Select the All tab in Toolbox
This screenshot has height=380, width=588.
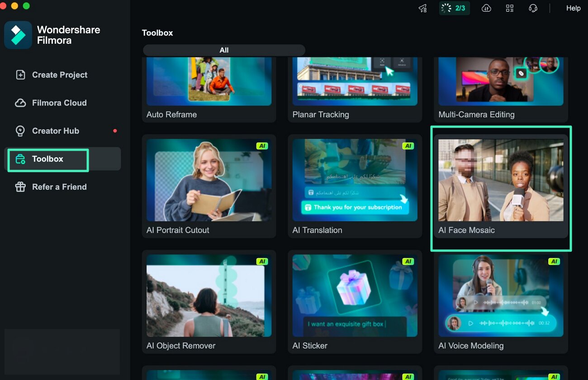(x=224, y=50)
